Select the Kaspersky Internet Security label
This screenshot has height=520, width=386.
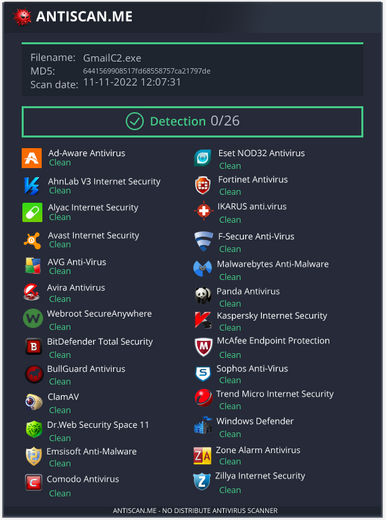pyautogui.click(x=272, y=316)
